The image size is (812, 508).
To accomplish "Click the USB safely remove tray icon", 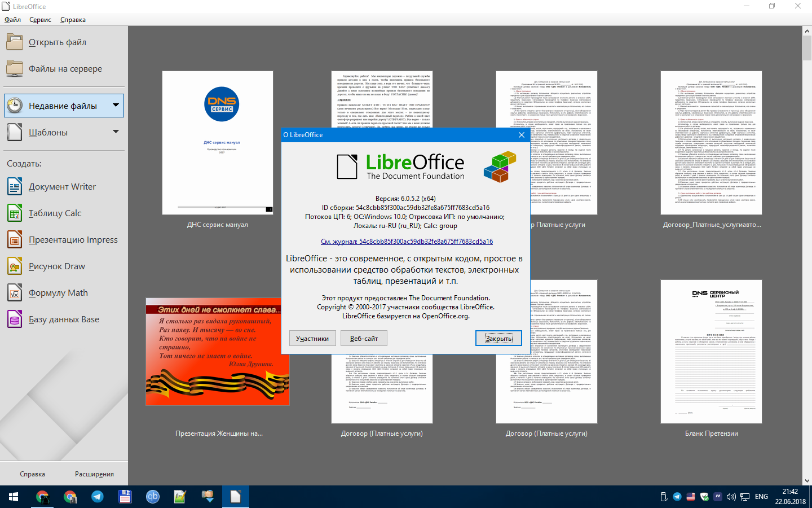I will coord(664,497).
